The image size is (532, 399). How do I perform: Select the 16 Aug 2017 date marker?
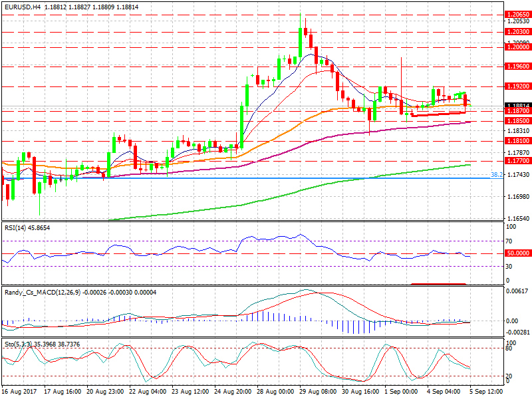(20, 393)
